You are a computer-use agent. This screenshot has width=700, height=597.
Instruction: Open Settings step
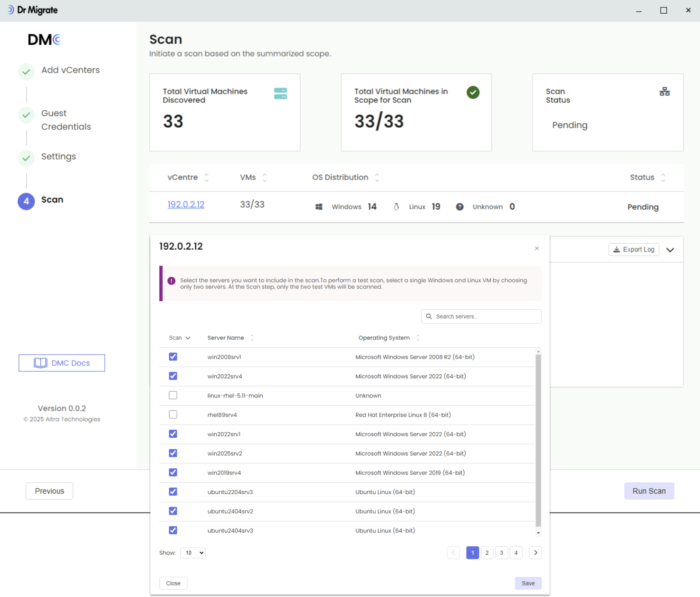point(59,157)
